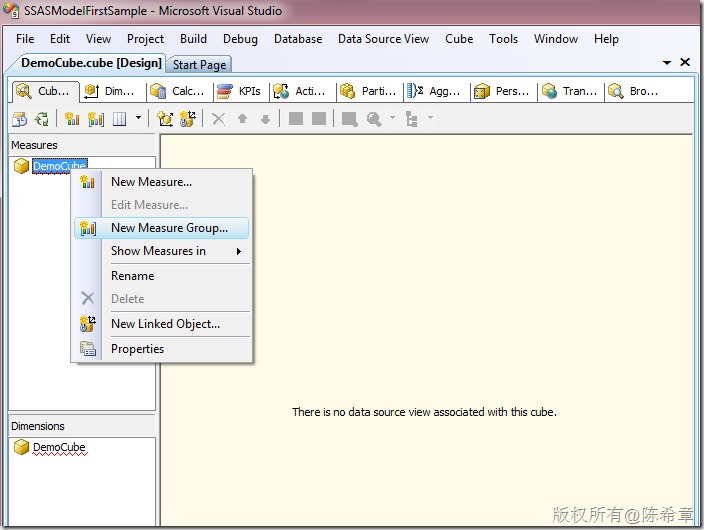The width and height of the screenshot is (704, 530).
Task: Click the cube icon beside Dimensions DemoCube
Action: tap(21, 447)
